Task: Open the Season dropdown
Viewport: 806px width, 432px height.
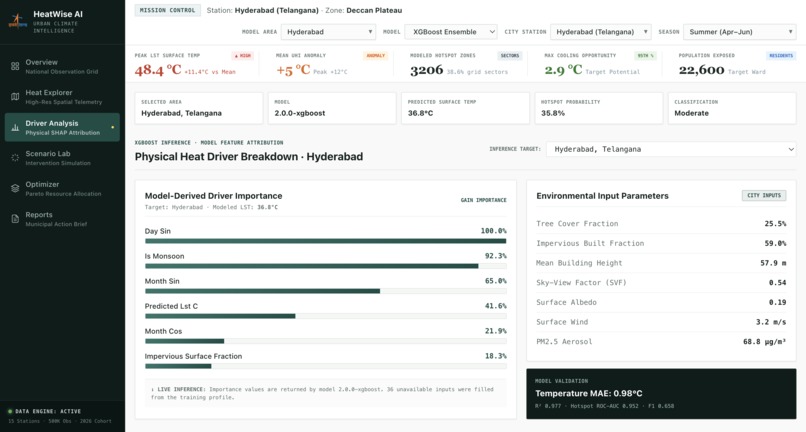Action: (x=740, y=32)
